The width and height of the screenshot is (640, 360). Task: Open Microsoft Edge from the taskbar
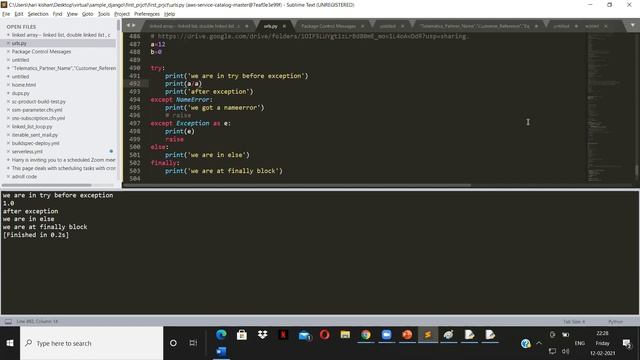(x=221, y=335)
